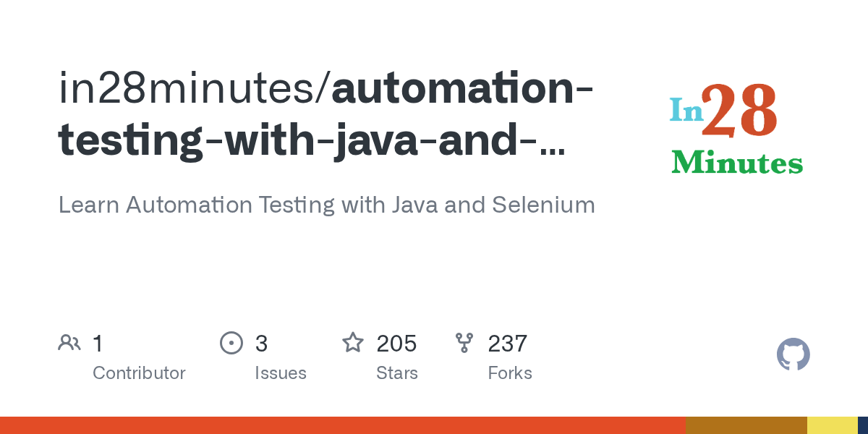Click the 1 Contributor count

(98, 344)
